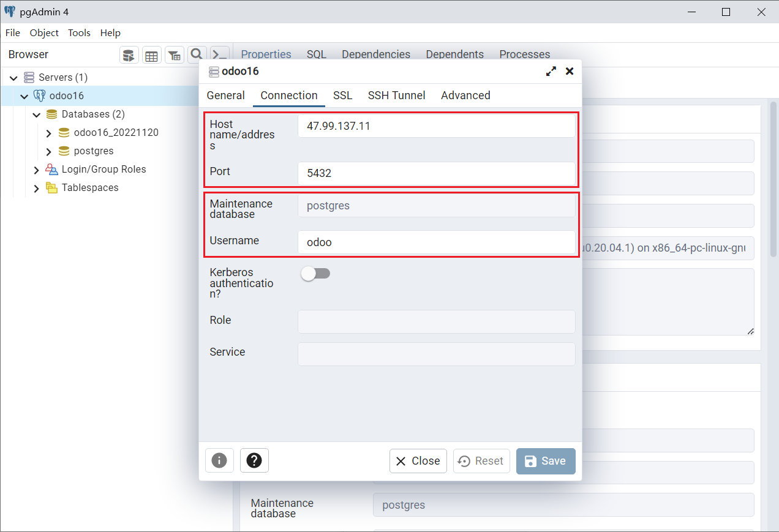This screenshot has height=532, width=779.
Task: Click the Tablespaces folder icon
Action: point(51,188)
